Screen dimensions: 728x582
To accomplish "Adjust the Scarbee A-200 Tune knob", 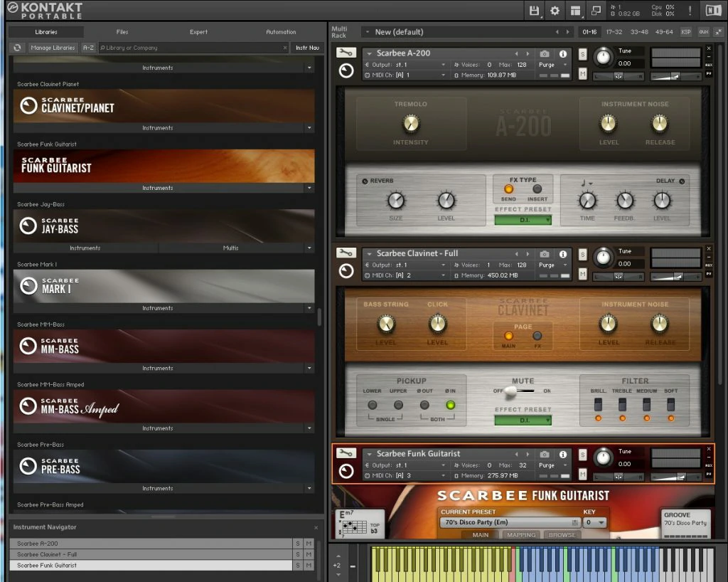I will [603, 57].
